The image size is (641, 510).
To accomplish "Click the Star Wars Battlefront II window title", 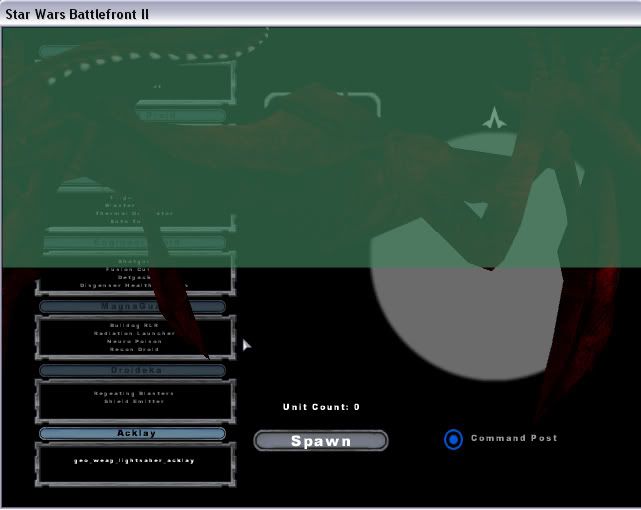I will pyautogui.click(x=77, y=14).
